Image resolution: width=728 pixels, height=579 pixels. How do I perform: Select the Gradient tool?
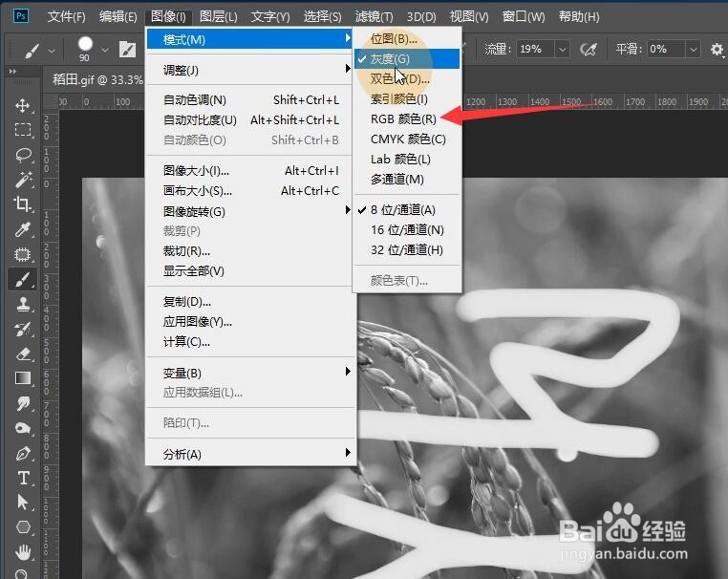pyautogui.click(x=22, y=378)
